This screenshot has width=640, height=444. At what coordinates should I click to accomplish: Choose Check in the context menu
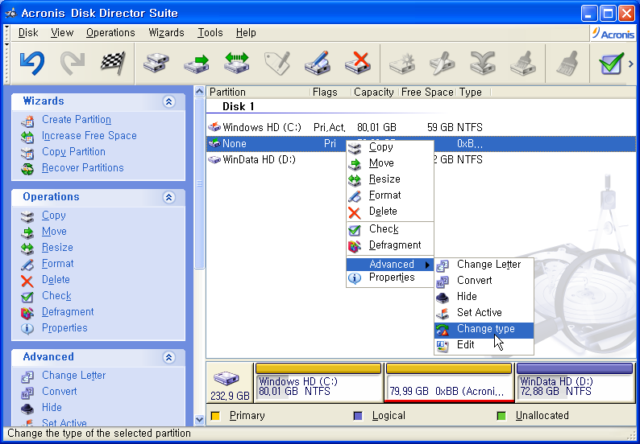pyautogui.click(x=390, y=229)
